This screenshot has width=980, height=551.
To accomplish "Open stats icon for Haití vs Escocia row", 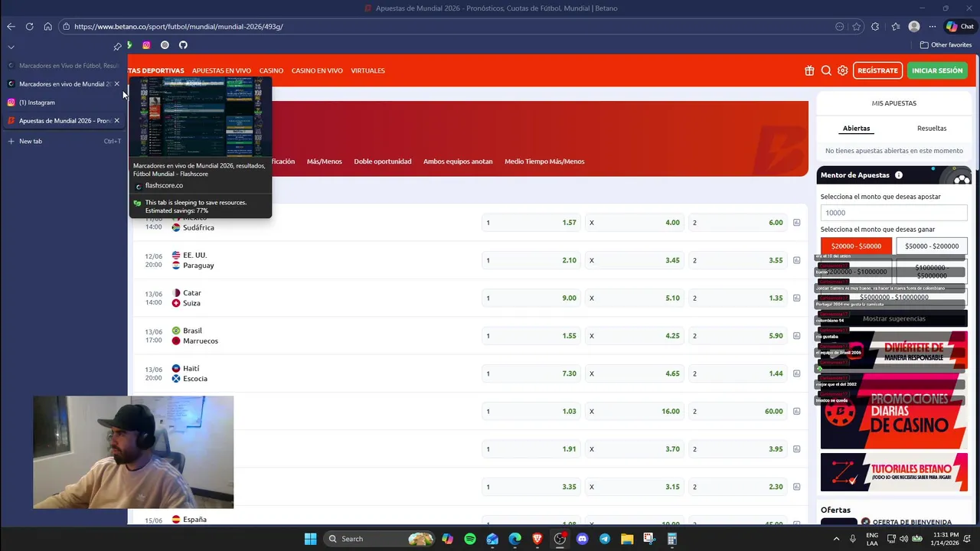I will click(796, 373).
